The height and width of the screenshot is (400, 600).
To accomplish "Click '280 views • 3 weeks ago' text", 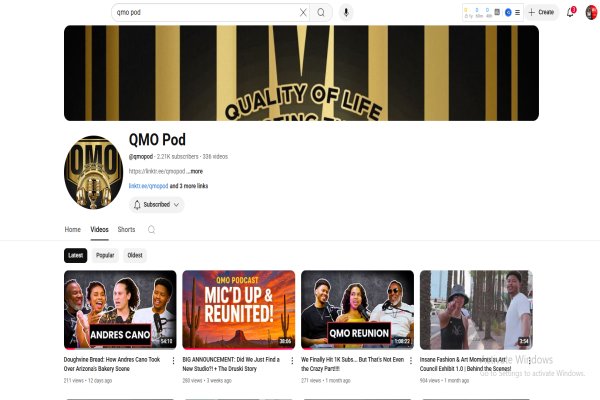I will [x=207, y=381].
